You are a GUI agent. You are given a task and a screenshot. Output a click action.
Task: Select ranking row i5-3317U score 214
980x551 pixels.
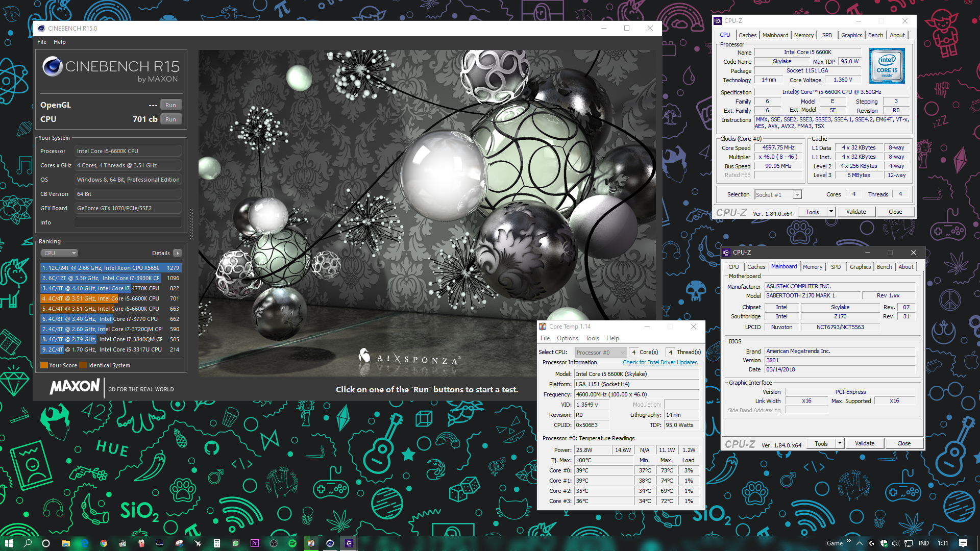(x=111, y=349)
